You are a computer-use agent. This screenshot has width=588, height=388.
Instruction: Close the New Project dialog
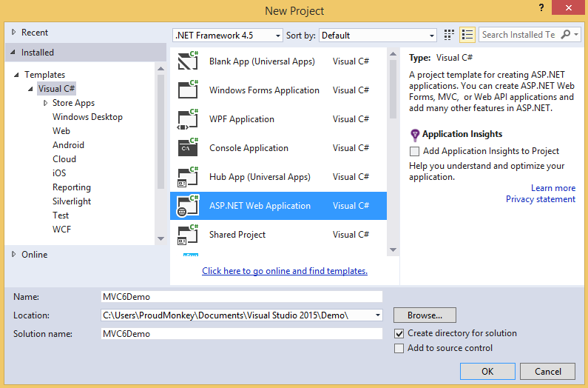(x=569, y=7)
